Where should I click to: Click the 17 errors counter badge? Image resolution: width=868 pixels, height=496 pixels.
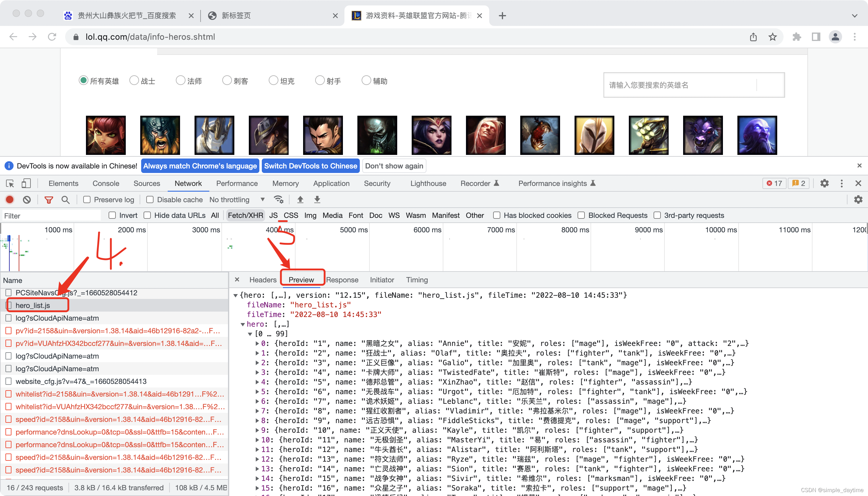tap(774, 183)
